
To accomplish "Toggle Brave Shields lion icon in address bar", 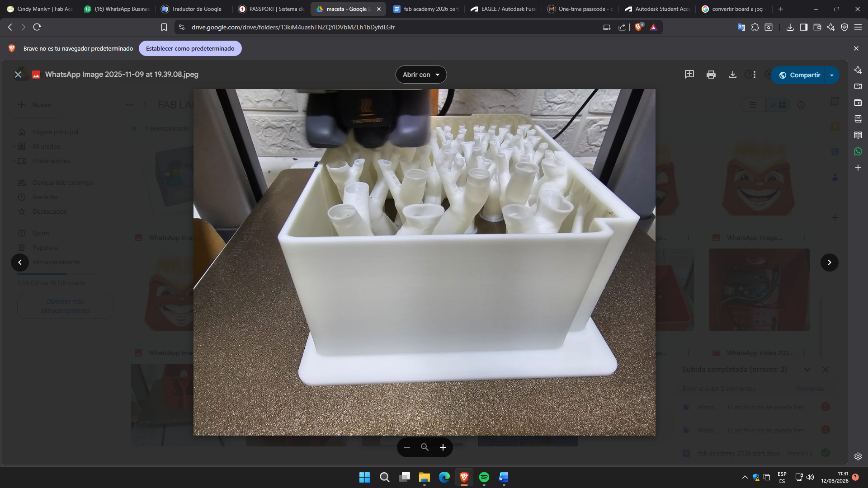I will tap(638, 27).
